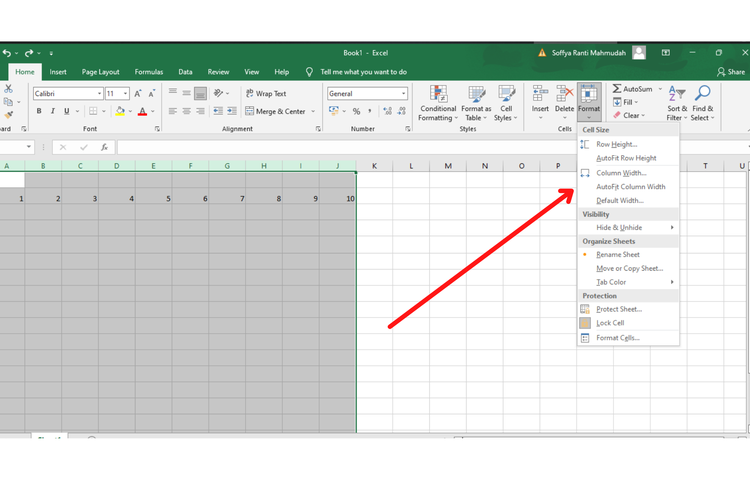Expand Tab Color submenu
The height and width of the screenshot is (500, 750).
628,282
